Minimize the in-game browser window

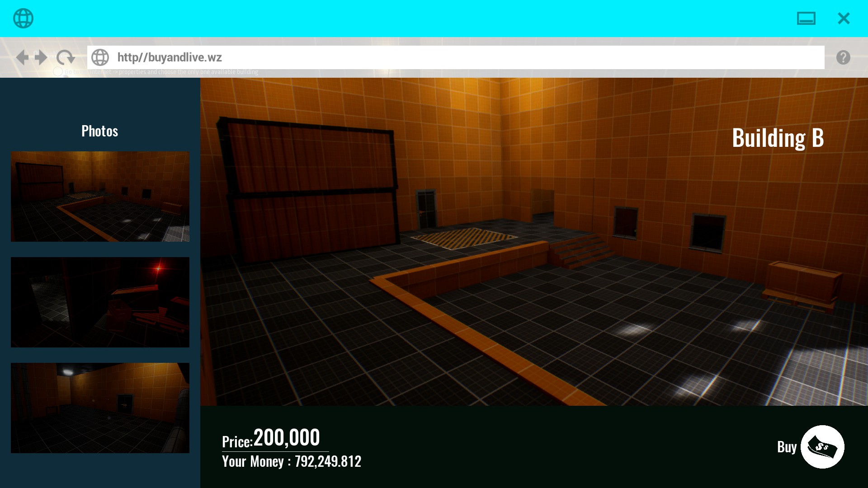(806, 19)
